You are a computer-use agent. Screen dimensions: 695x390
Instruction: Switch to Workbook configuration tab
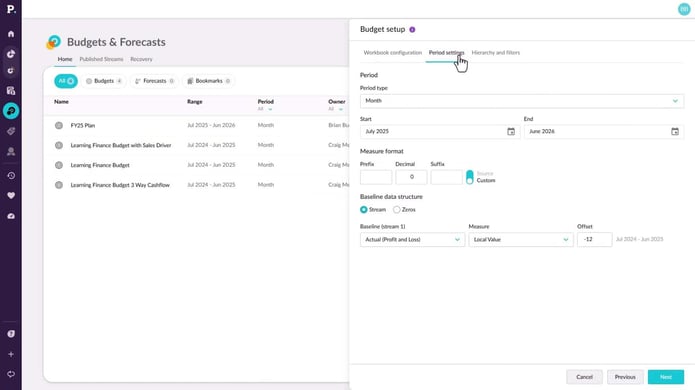point(393,53)
